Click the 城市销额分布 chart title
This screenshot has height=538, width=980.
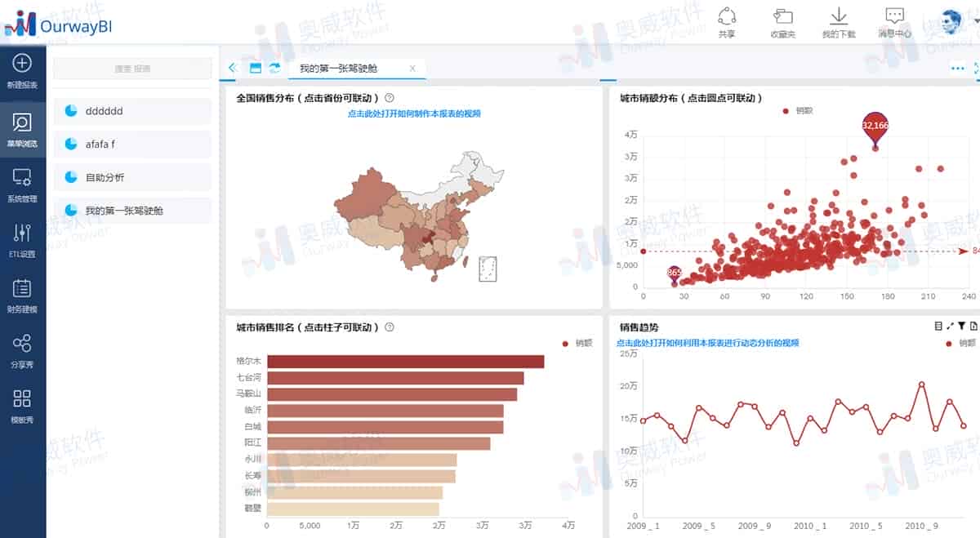pyautogui.click(x=692, y=98)
